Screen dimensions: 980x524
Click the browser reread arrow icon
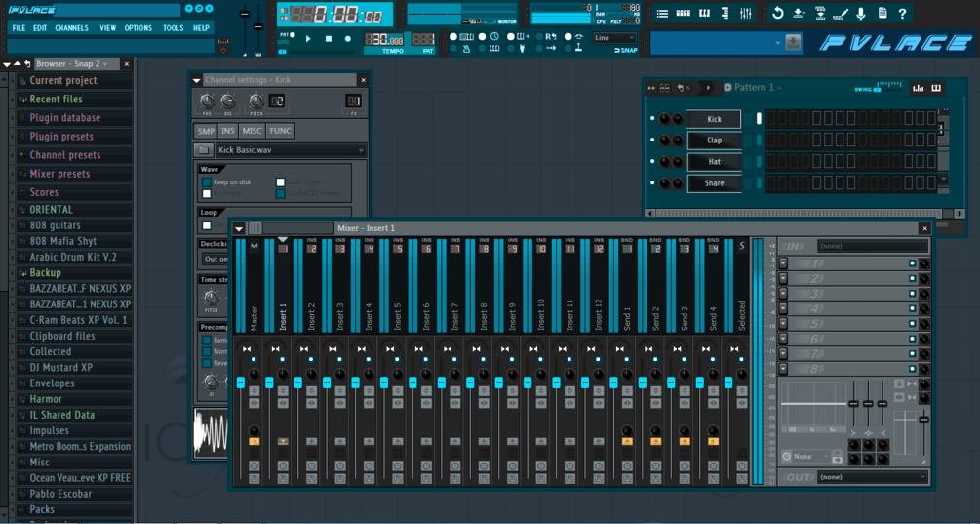tap(27, 64)
